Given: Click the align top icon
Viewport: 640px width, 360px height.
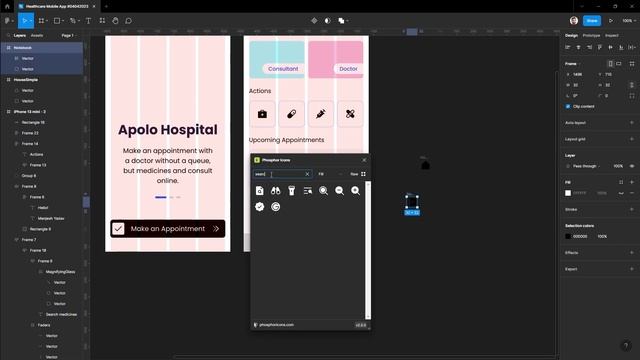Looking at the screenshot, I should (600, 47).
